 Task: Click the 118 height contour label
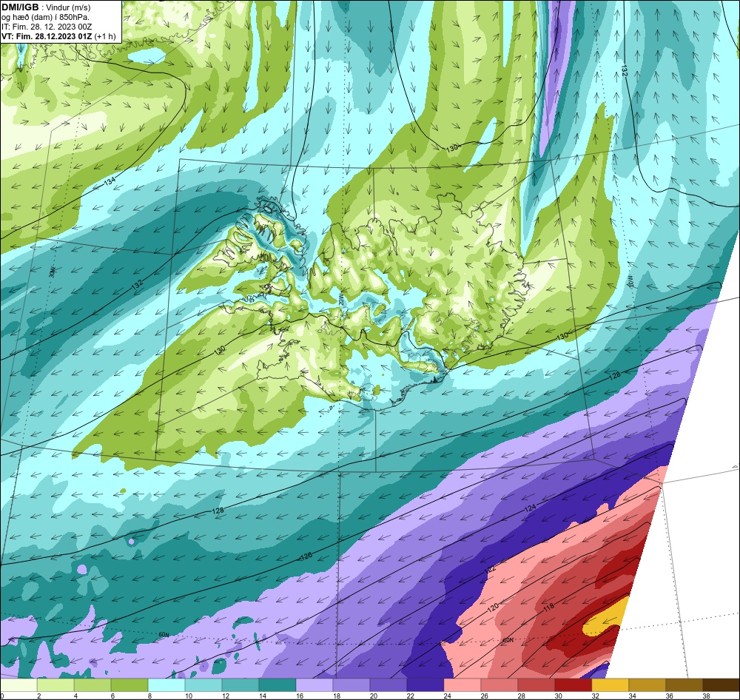[x=549, y=607]
